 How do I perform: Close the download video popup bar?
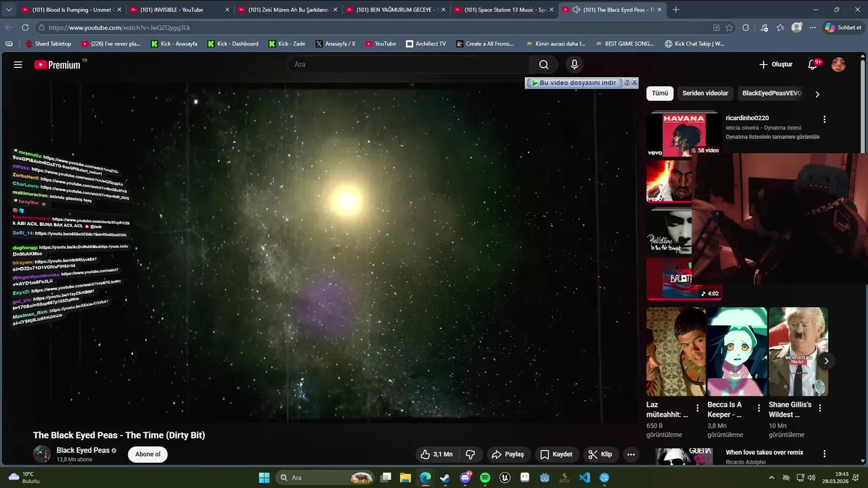pos(634,83)
